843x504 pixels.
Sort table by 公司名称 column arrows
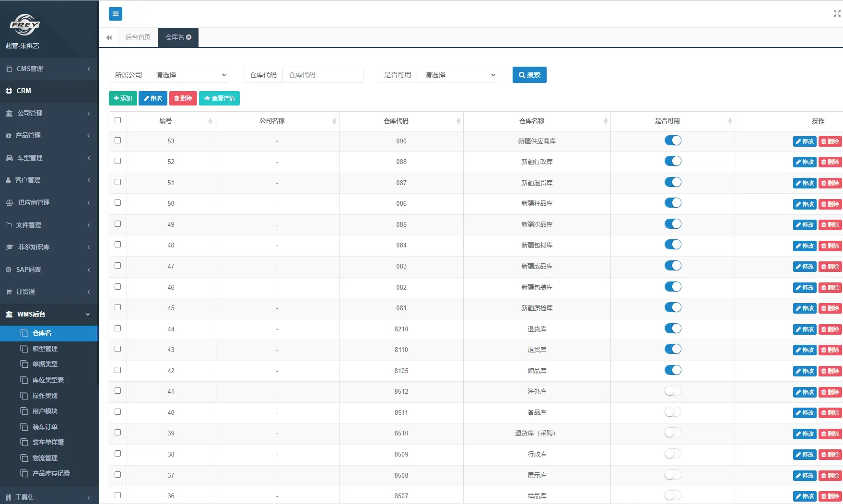pos(334,121)
